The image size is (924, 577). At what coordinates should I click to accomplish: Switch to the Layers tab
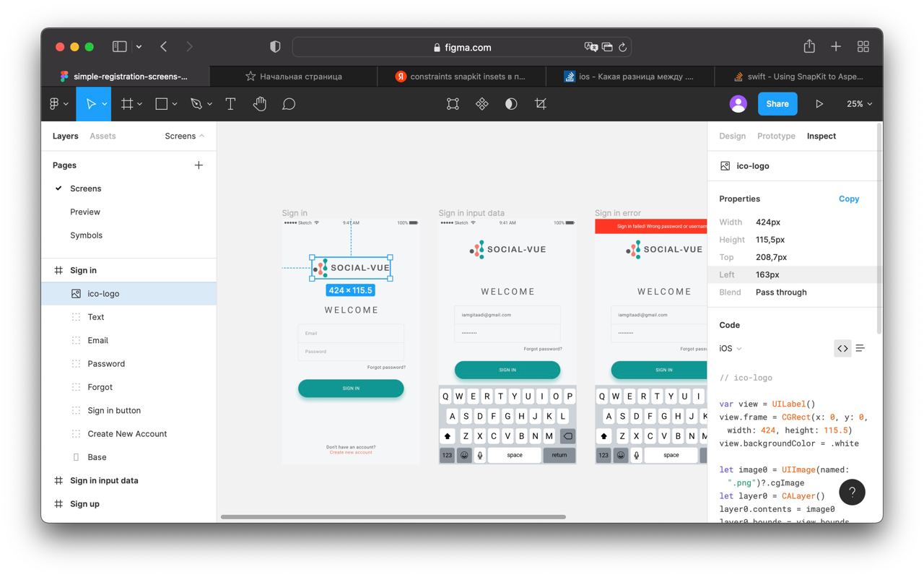65,136
